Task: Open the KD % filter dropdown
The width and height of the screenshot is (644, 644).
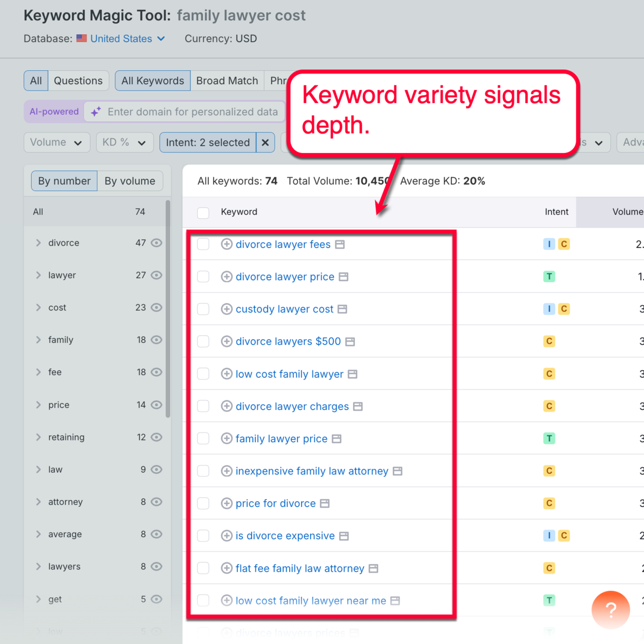Action: tap(125, 142)
